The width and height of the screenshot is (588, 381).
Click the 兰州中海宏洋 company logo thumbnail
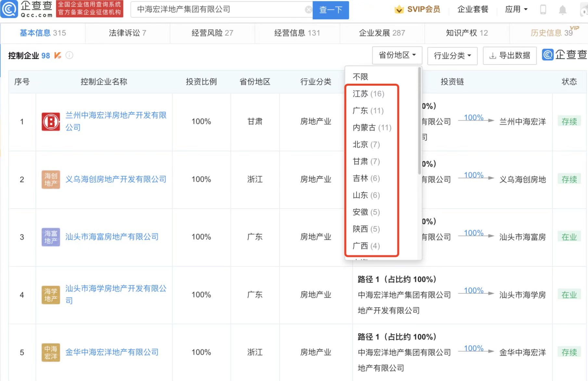point(51,122)
